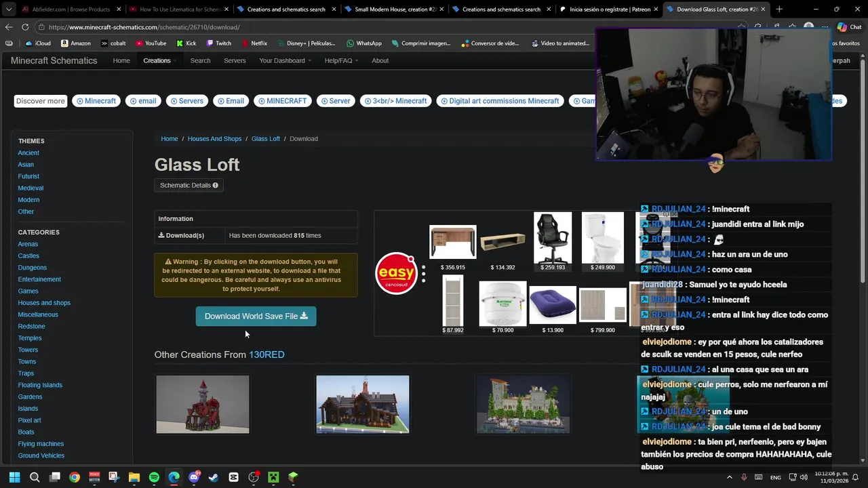This screenshot has width=868, height=488.
Task: Open the WhatsApp bookmark
Action: [363, 43]
